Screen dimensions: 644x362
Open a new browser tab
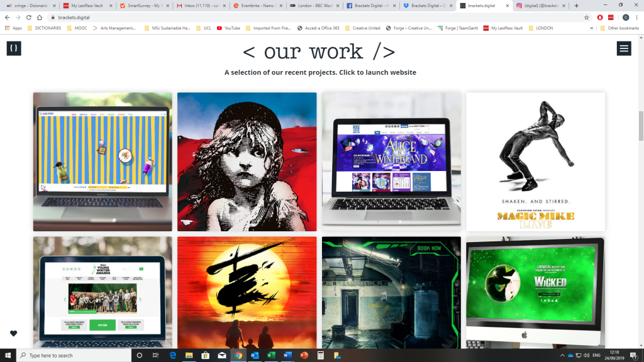[576, 6]
